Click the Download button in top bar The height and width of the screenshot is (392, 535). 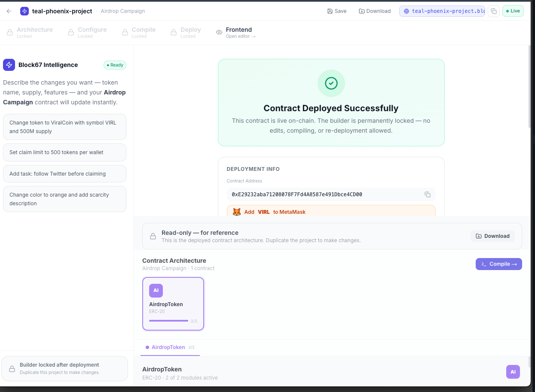375,11
